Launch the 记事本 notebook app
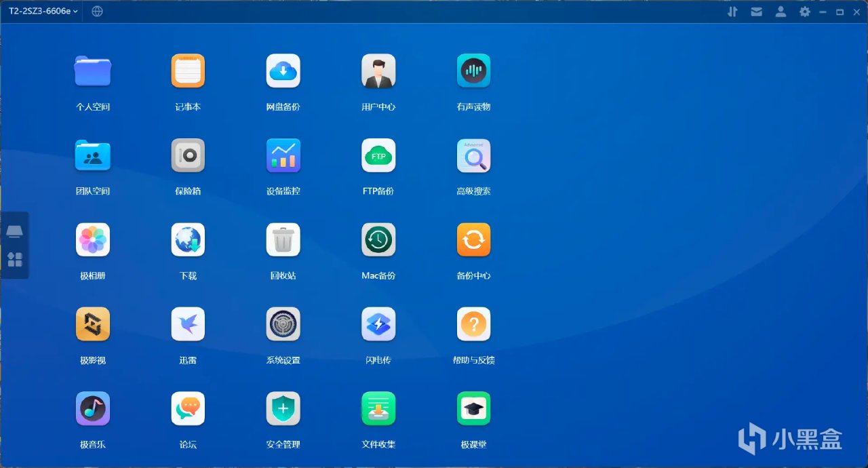Viewport: 868px width, 468px height. click(x=188, y=71)
